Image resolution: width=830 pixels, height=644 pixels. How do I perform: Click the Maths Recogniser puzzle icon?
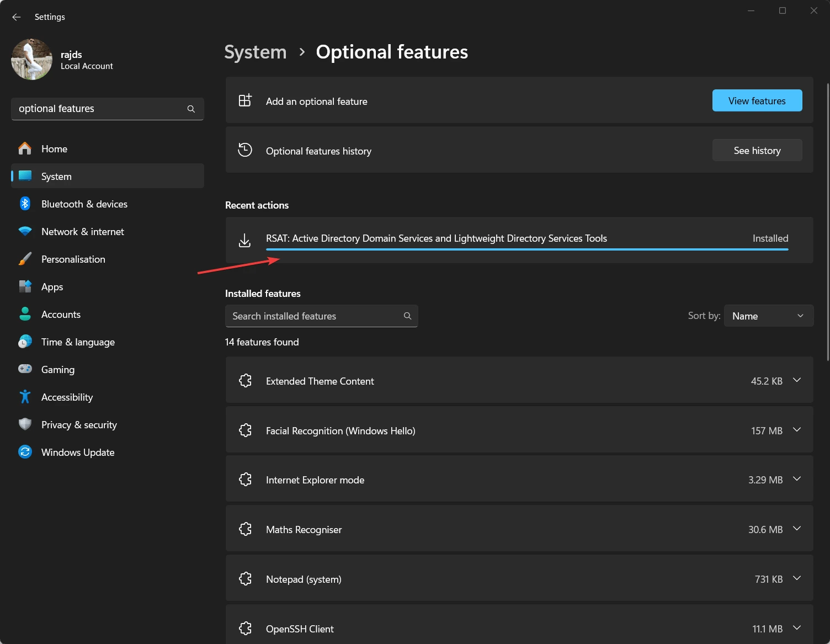(246, 529)
